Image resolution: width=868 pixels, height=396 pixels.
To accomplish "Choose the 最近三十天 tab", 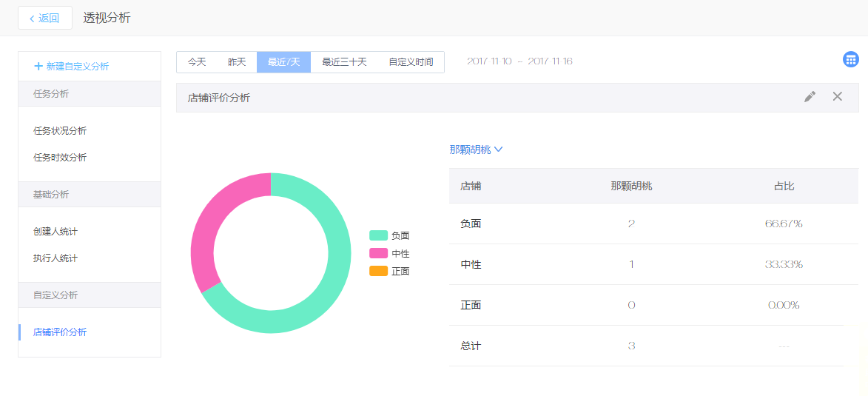I will 344,62.
